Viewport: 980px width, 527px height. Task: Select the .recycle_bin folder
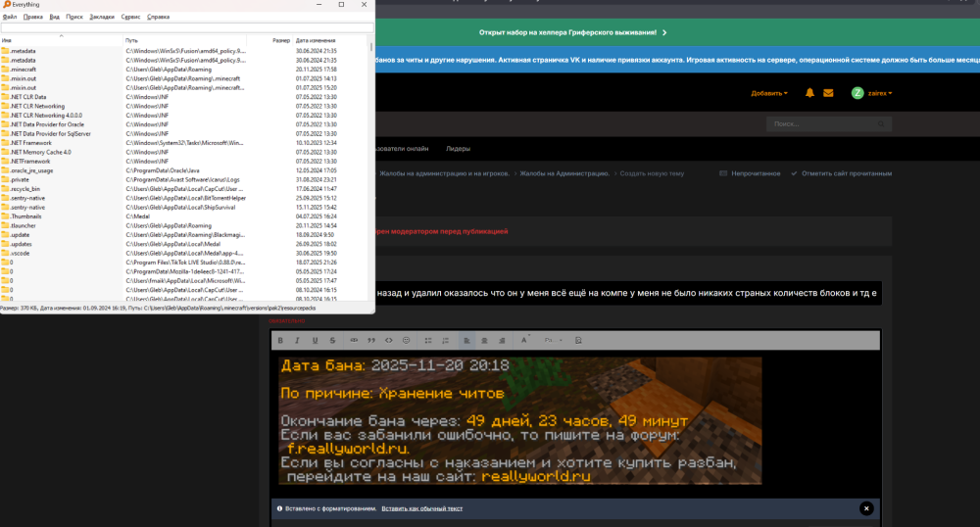(x=184, y=189)
